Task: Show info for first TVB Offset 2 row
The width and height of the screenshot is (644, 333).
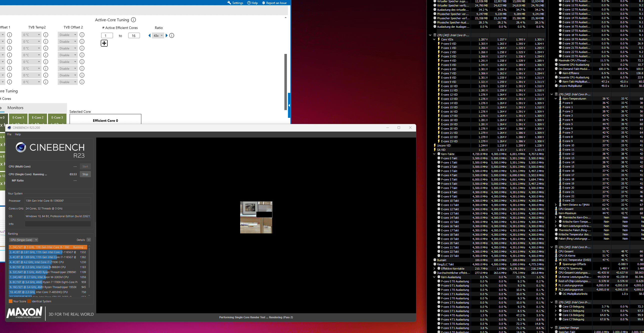Action: 82,35
